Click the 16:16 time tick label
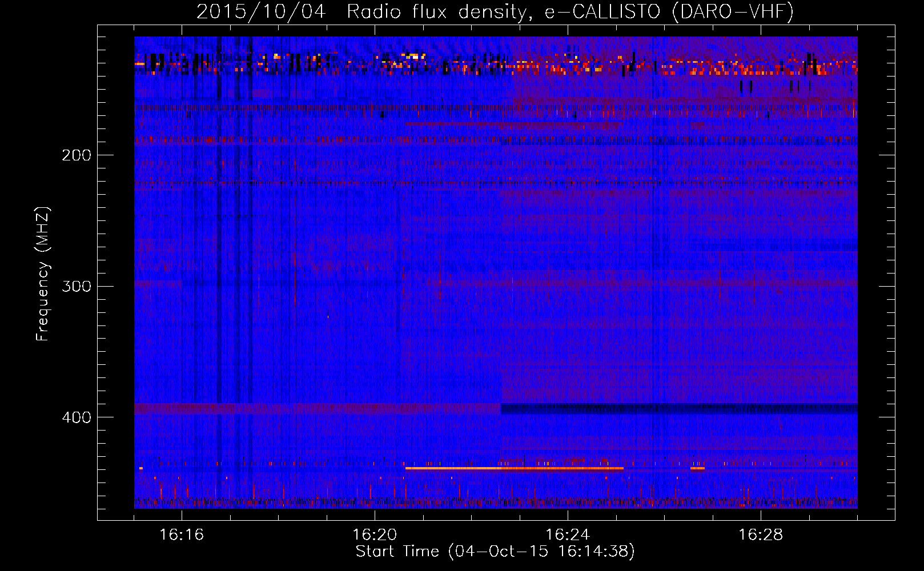924x571 pixels. coord(182,534)
